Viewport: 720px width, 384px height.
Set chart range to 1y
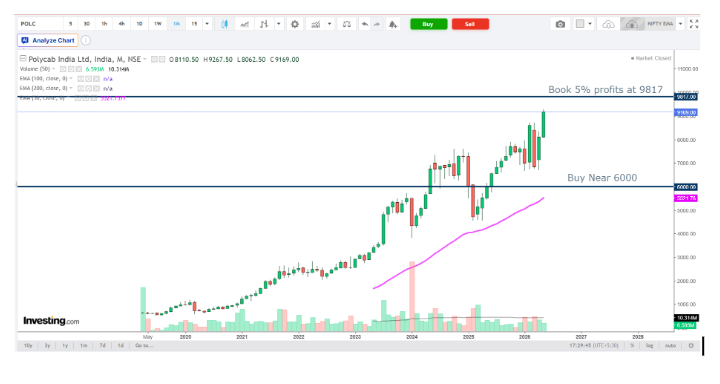point(65,345)
